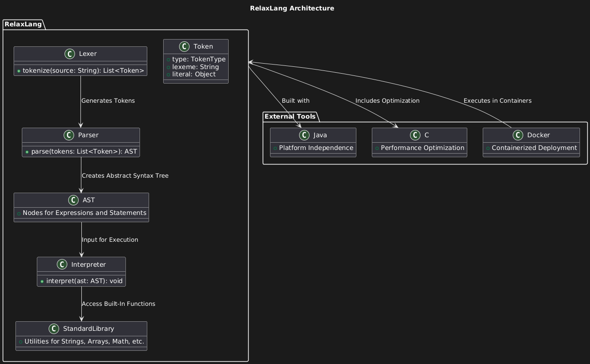Click the Platform Independence attribute
The image size is (590, 364).
coord(316,148)
